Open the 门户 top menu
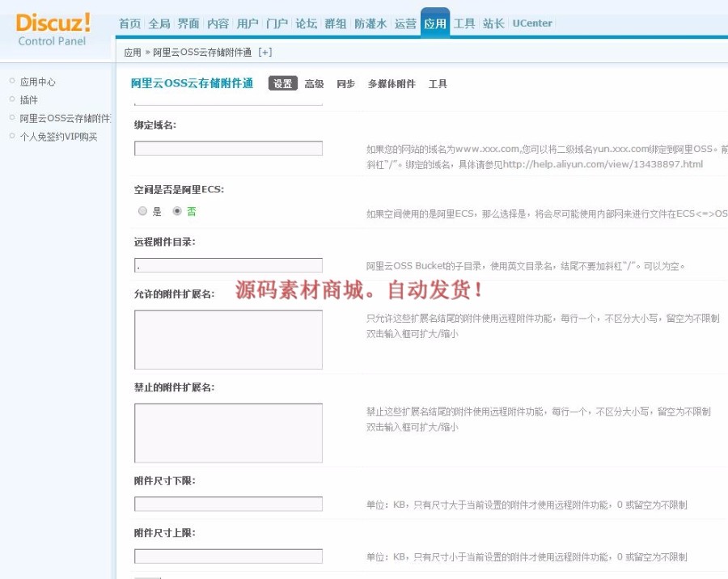 tap(277, 23)
